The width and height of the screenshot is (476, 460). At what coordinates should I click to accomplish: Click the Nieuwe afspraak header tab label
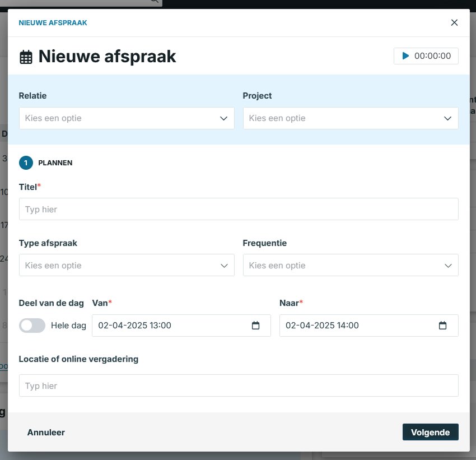pos(53,23)
